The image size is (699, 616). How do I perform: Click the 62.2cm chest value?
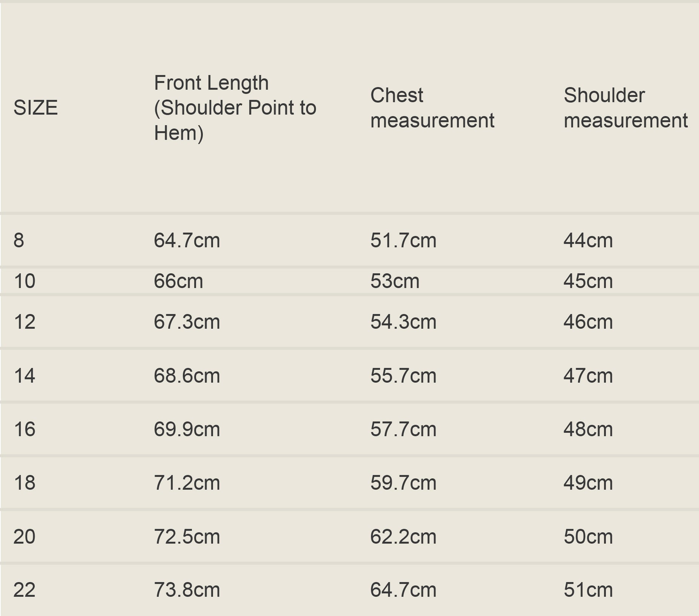[403, 536]
